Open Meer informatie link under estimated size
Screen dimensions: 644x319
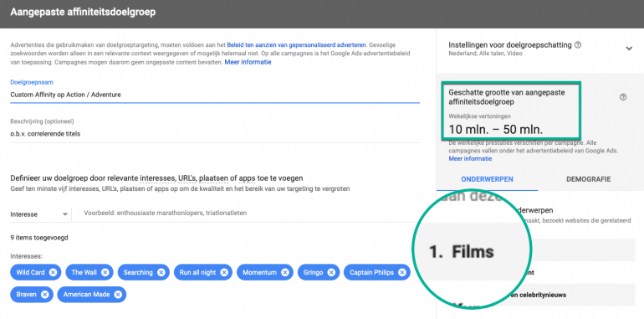tap(470, 158)
